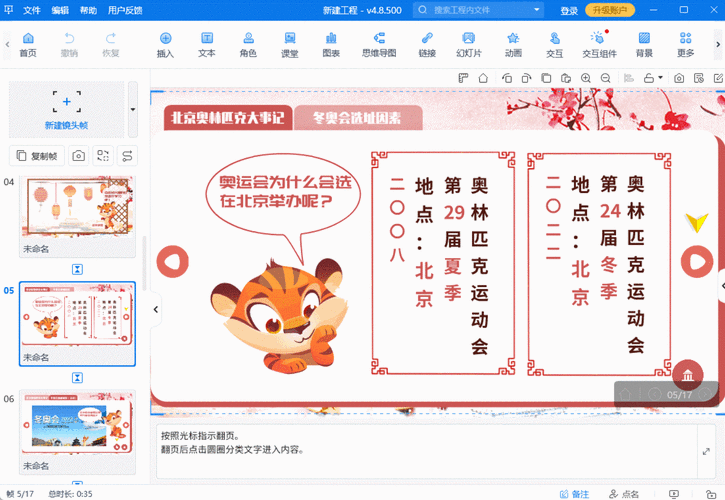This screenshot has width=725, height=500.
Task: Open the 幻灯片 slideshow tool
Action: coord(469,45)
